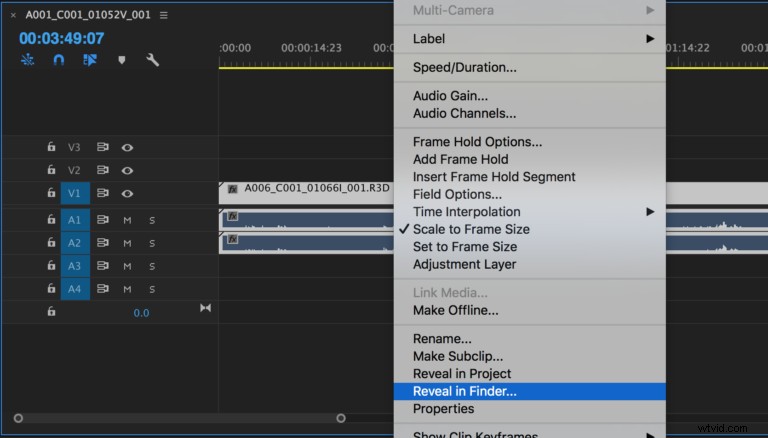
Task: Toggle A1 track targeting
Action: point(75,219)
